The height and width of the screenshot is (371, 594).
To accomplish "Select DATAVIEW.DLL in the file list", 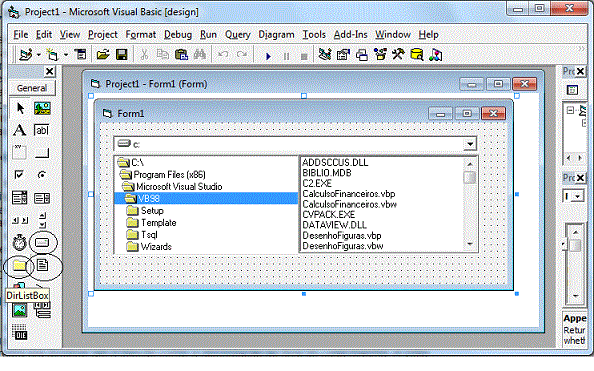I will (335, 225).
